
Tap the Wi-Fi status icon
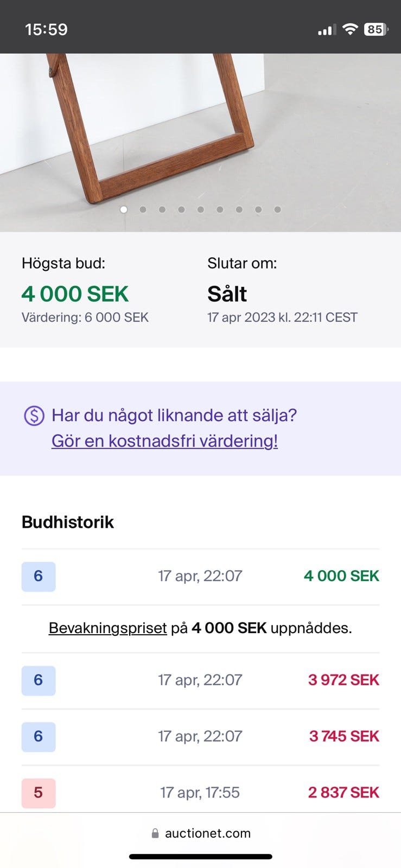click(x=351, y=29)
